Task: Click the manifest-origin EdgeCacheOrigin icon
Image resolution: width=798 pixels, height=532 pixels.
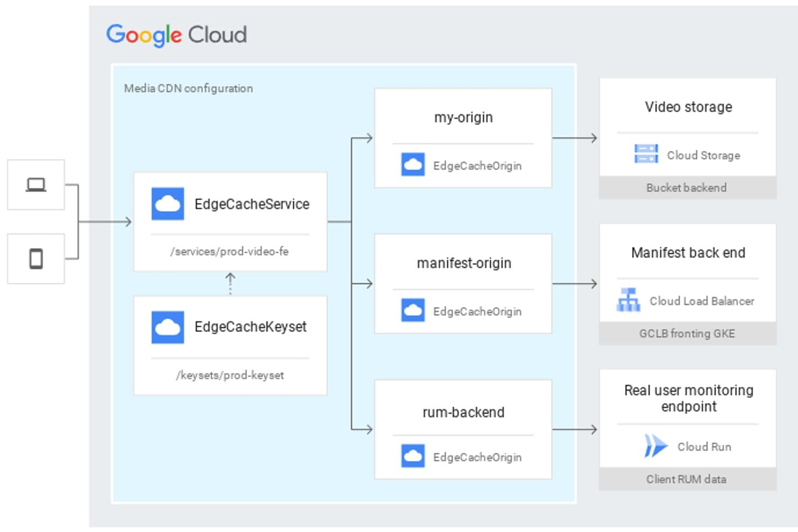Action: (x=413, y=310)
